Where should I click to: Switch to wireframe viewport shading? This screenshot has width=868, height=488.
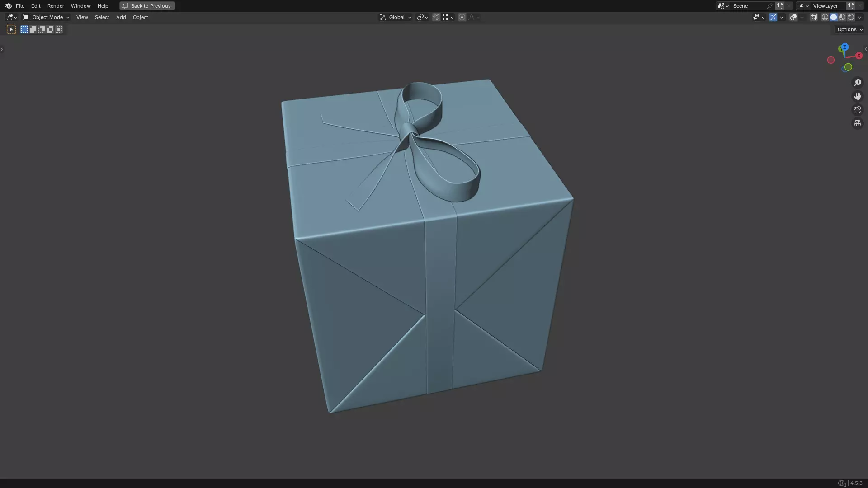pyautogui.click(x=825, y=17)
